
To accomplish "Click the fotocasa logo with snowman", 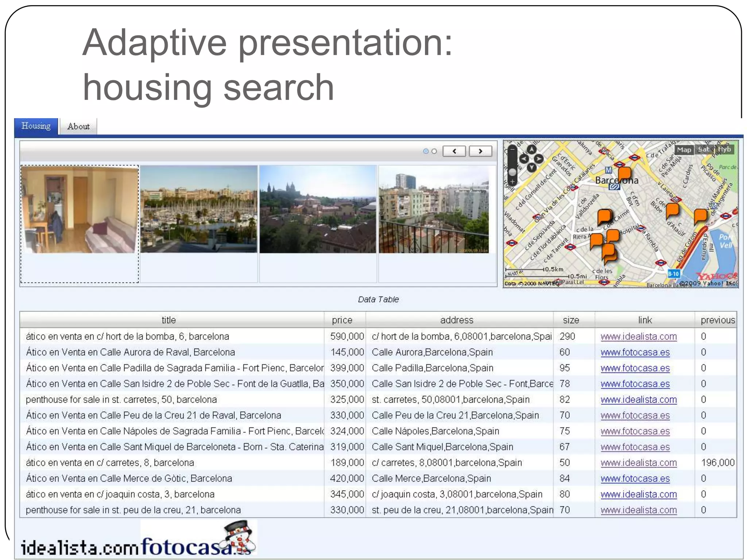I will (199, 538).
